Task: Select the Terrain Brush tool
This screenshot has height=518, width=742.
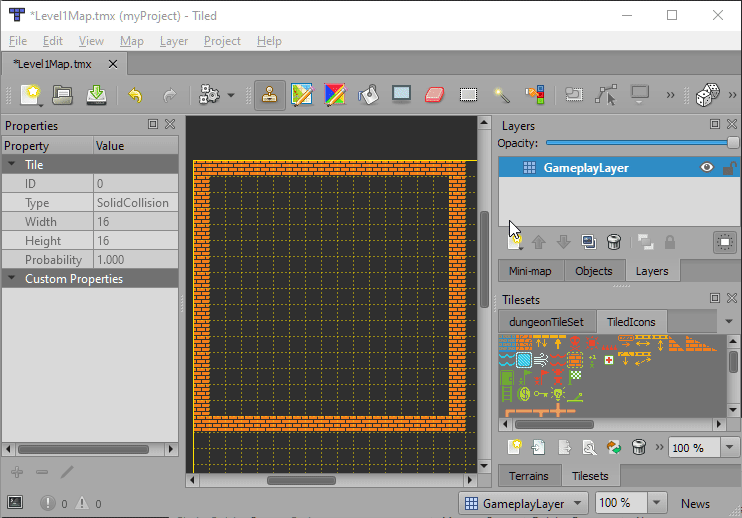Action: (302, 95)
